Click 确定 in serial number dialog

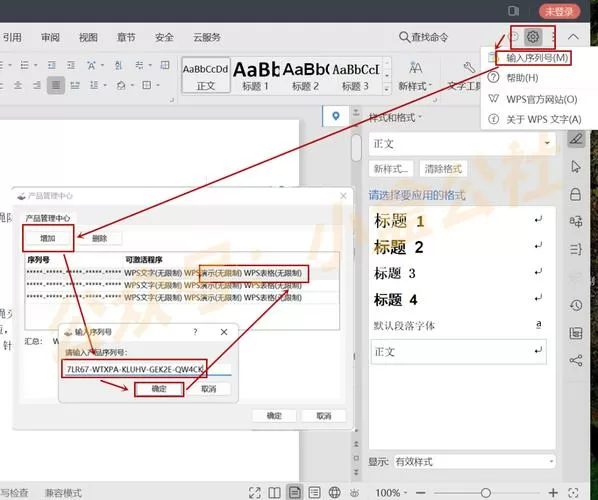tap(159, 389)
